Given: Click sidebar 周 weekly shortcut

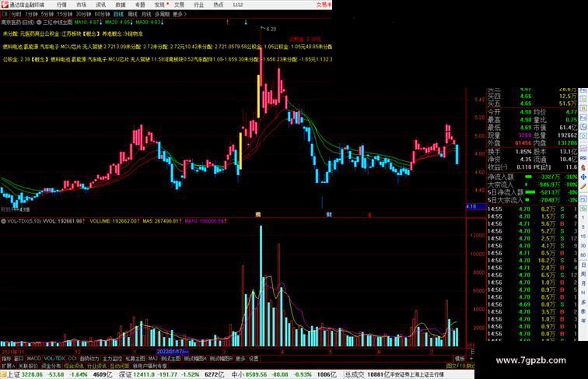Looking at the screenshot, I should (583, 274).
